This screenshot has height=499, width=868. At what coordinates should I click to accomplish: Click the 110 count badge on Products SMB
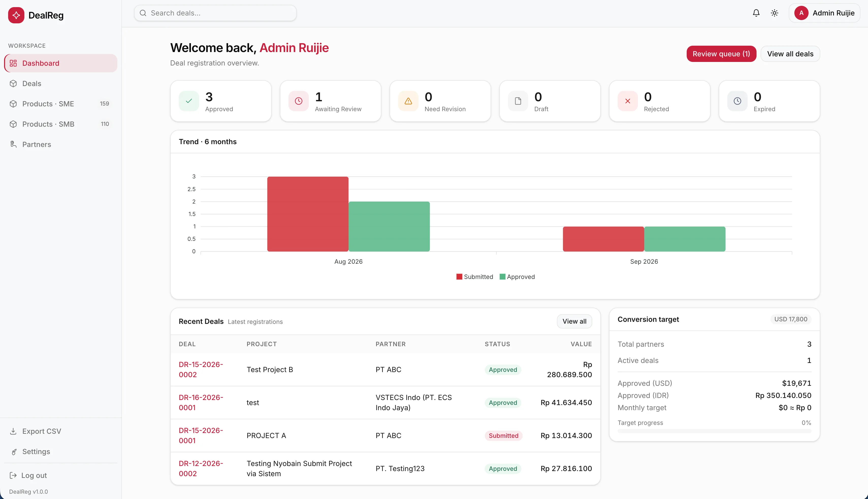[105, 124]
